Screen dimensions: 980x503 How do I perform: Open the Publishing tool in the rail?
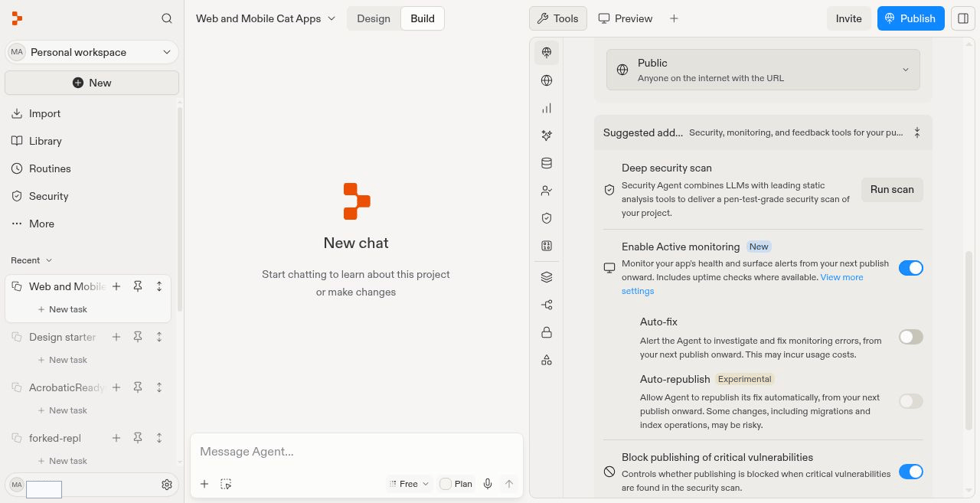coord(547,53)
